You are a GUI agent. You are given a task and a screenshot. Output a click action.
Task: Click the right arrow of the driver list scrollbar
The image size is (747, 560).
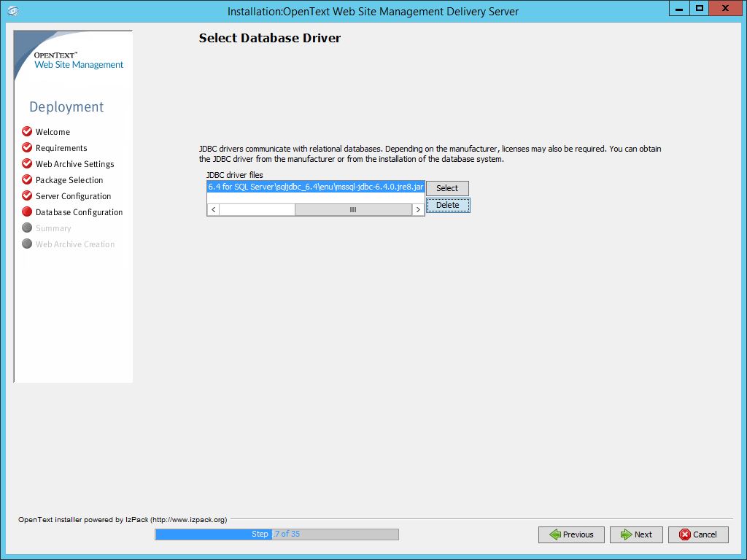(418, 209)
